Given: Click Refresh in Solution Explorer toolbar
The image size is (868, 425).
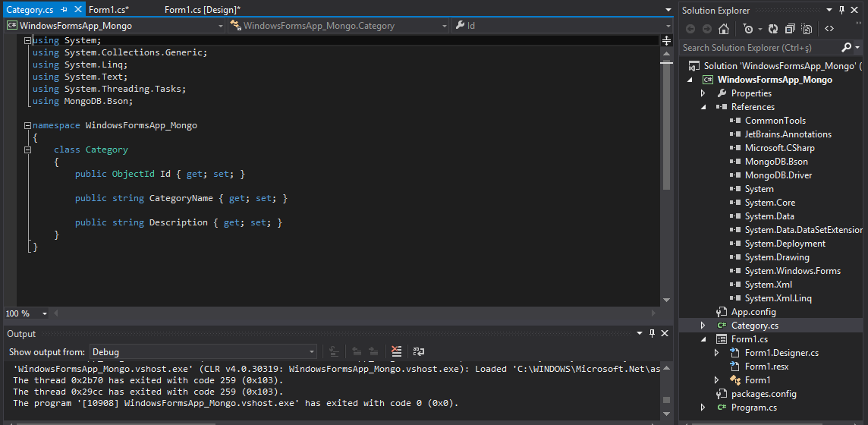Looking at the screenshot, I should 773,29.
